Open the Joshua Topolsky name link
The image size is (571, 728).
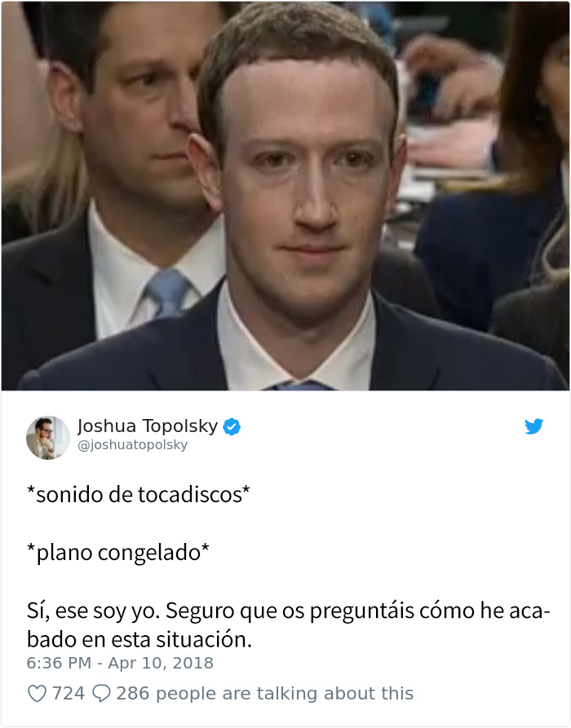[x=148, y=426]
